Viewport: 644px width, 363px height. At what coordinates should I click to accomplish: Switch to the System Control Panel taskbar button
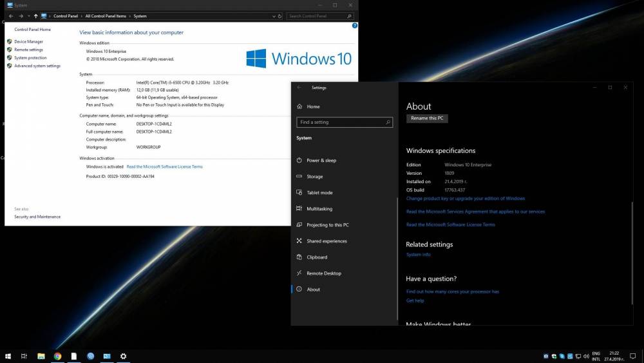107,356
